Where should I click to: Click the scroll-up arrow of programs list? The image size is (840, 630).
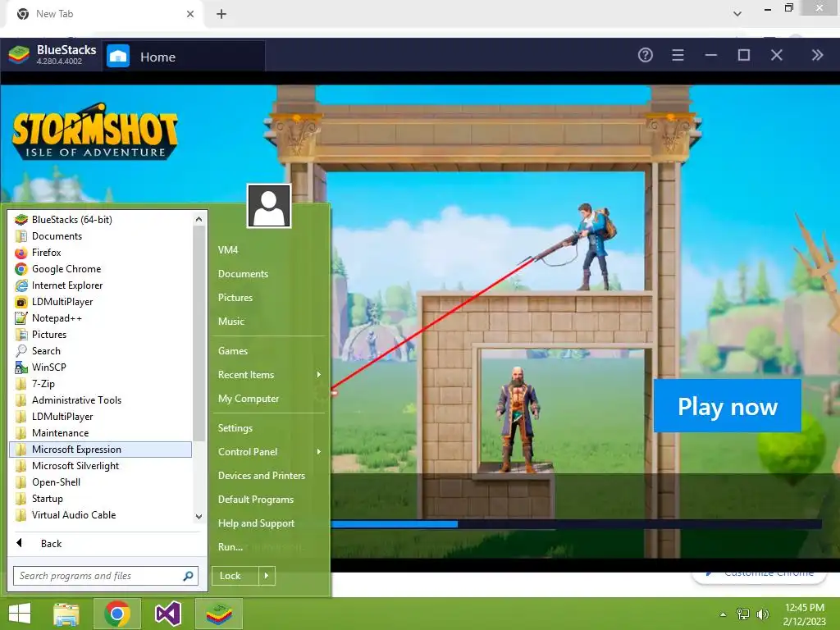tap(199, 219)
